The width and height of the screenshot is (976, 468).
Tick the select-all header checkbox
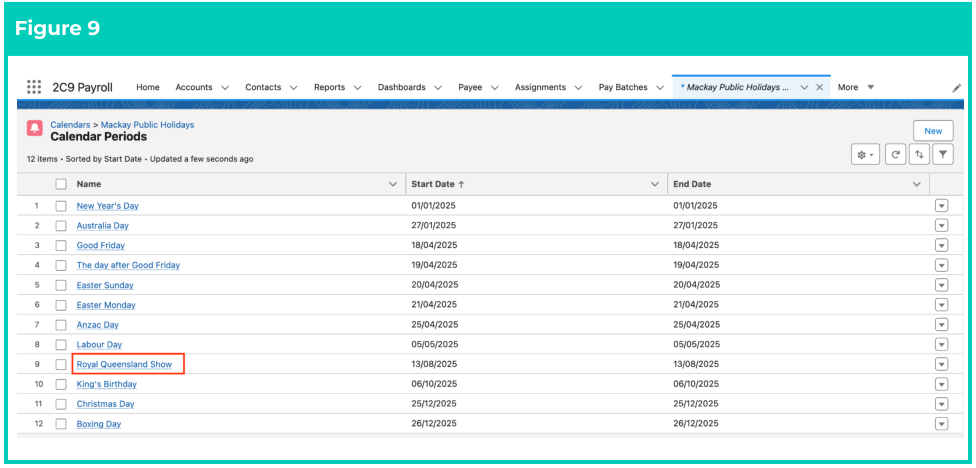coord(60,184)
